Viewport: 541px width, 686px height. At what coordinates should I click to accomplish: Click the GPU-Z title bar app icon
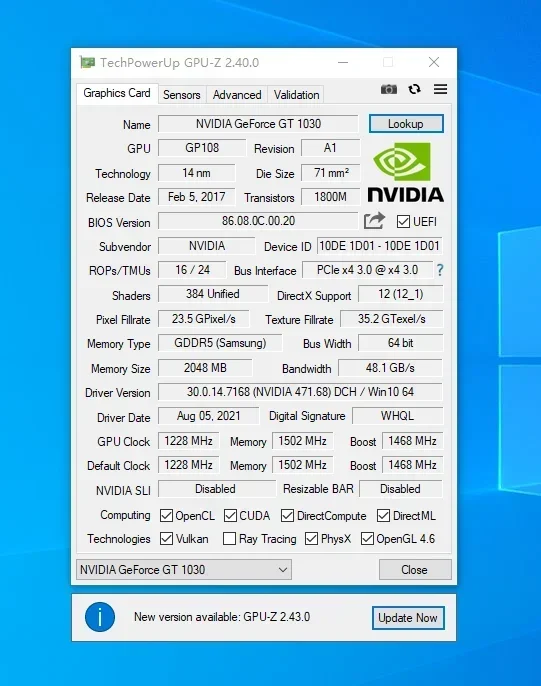(x=87, y=63)
